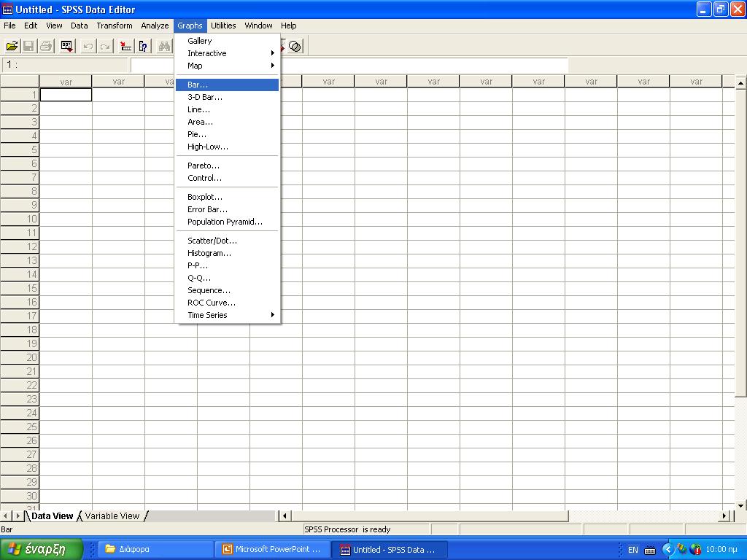Click the Go to Case icon
The width and height of the screenshot is (747, 560).
[125, 46]
